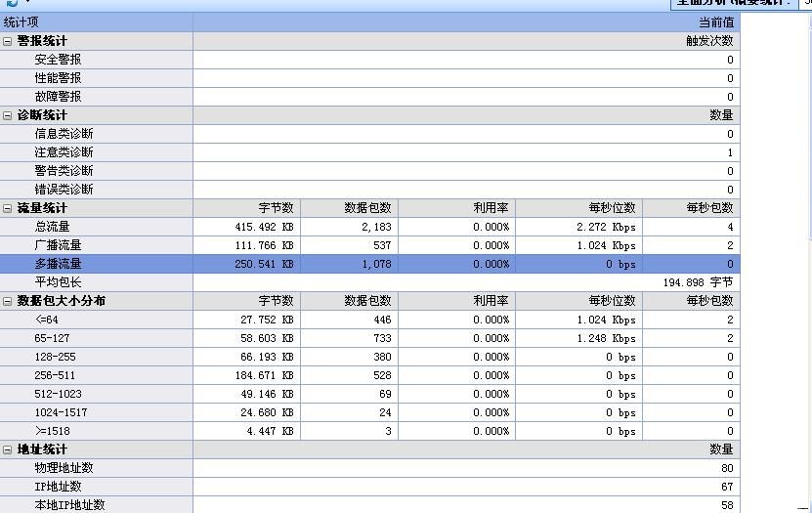Select the 总流量 row
Screen dimensions: 812x513
(53, 227)
